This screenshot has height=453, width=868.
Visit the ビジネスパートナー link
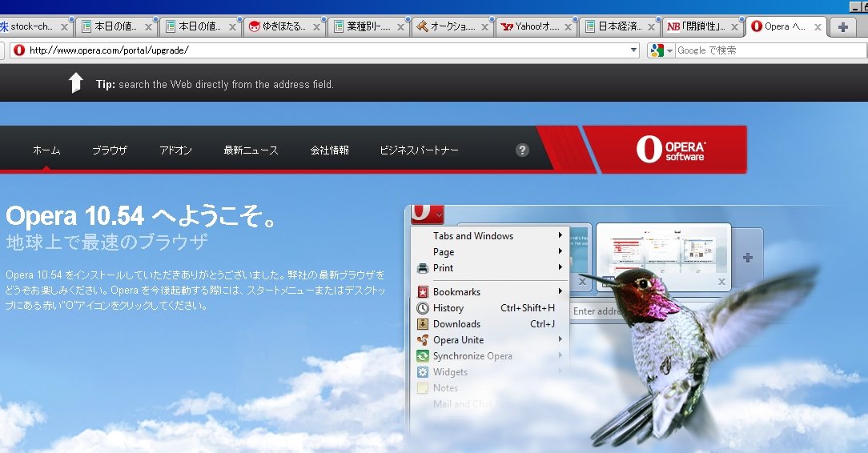419,150
